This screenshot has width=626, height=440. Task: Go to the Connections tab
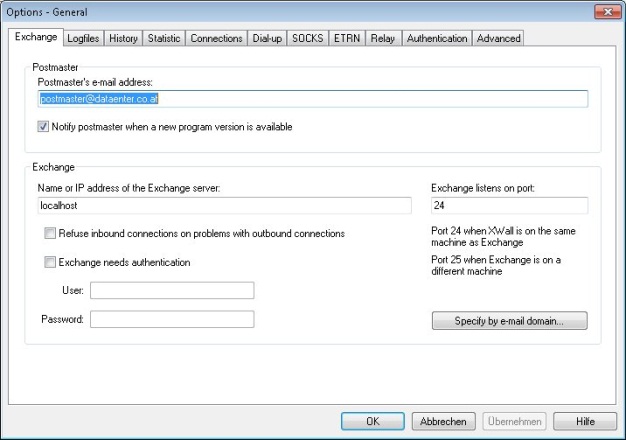pyautogui.click(x=216, y=39)
